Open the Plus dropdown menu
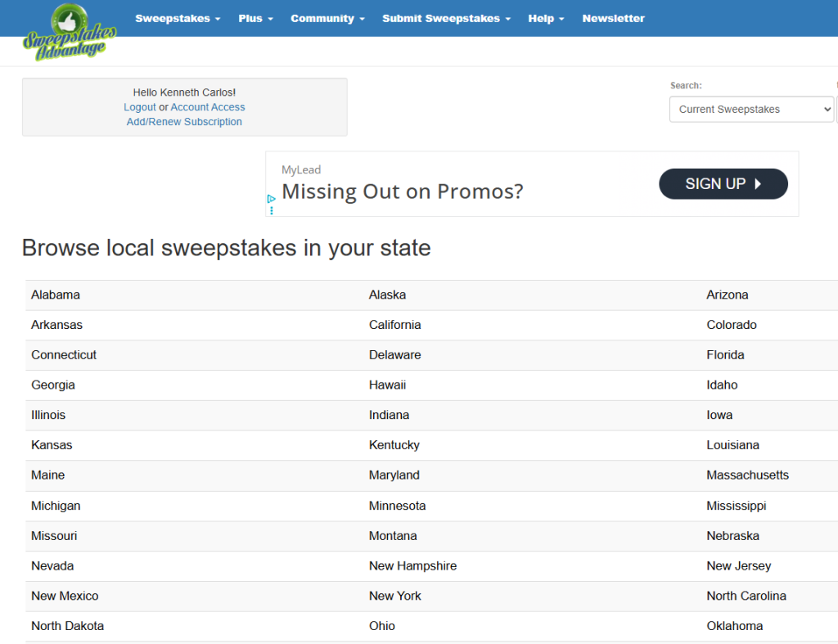The height and width of the screenshot is (644, 838). click(x=255, y=18)
